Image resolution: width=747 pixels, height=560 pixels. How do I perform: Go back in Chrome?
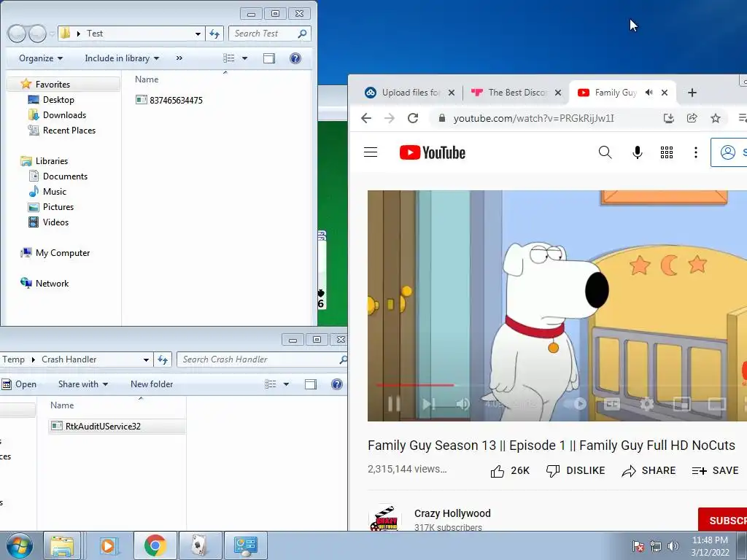[x=366, y=118]
